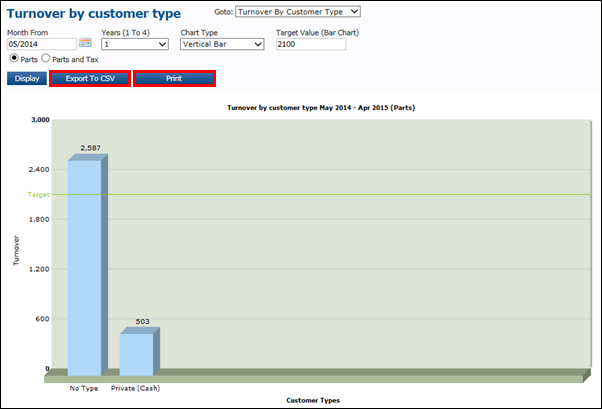Screen dimensions: 602x409
Task: Click the 2,587 value label
Action: coord(91,148)
